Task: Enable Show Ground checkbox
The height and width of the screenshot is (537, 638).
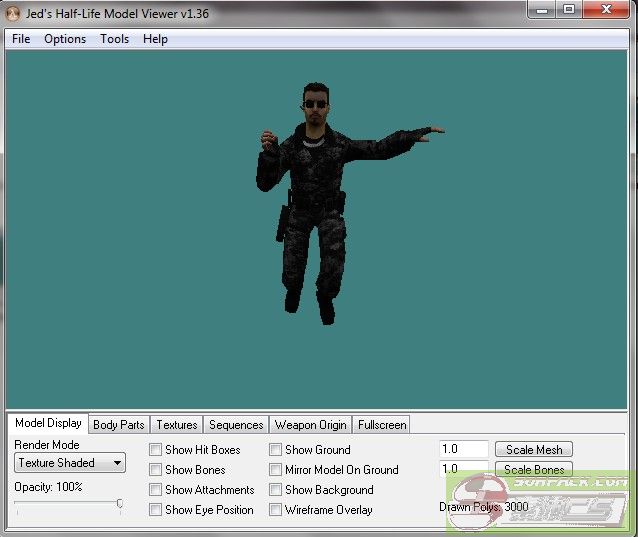Action: tap(275, 450)
